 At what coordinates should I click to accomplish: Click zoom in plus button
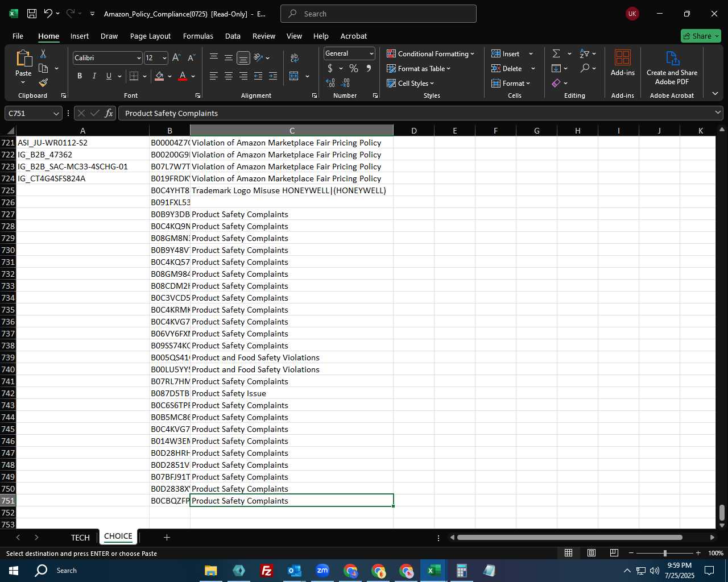698,553
